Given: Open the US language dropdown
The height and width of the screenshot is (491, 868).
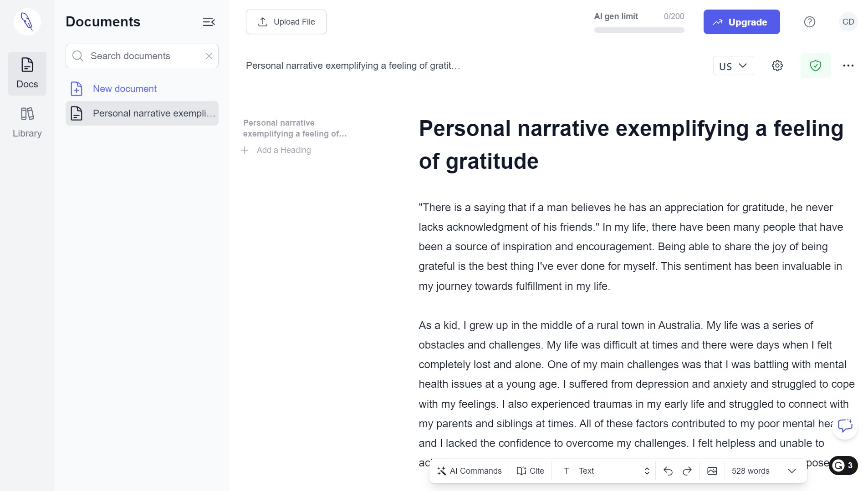Looking at the screenshot, I should [733, 66].
